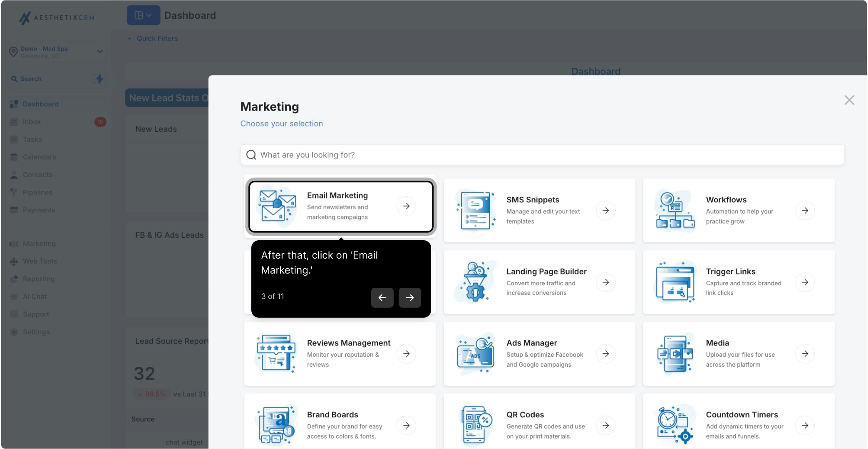Click 'Capture and track branded link clicks'
The image size is (868, 449).
[x=744, y=288]
